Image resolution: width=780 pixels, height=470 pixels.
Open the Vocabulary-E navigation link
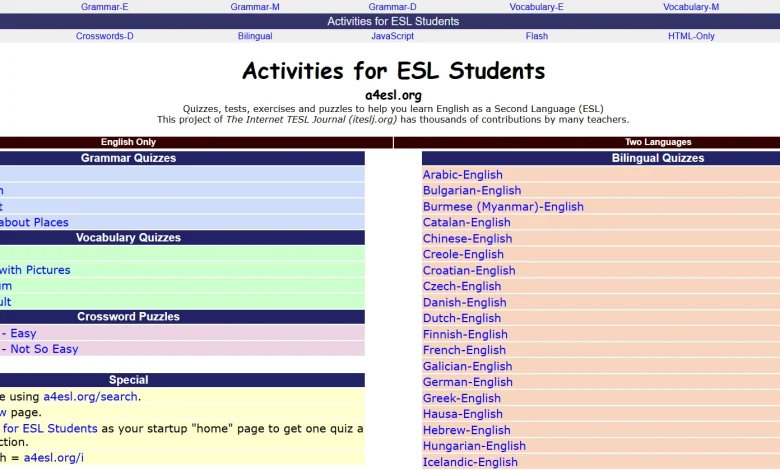[536, 7]
